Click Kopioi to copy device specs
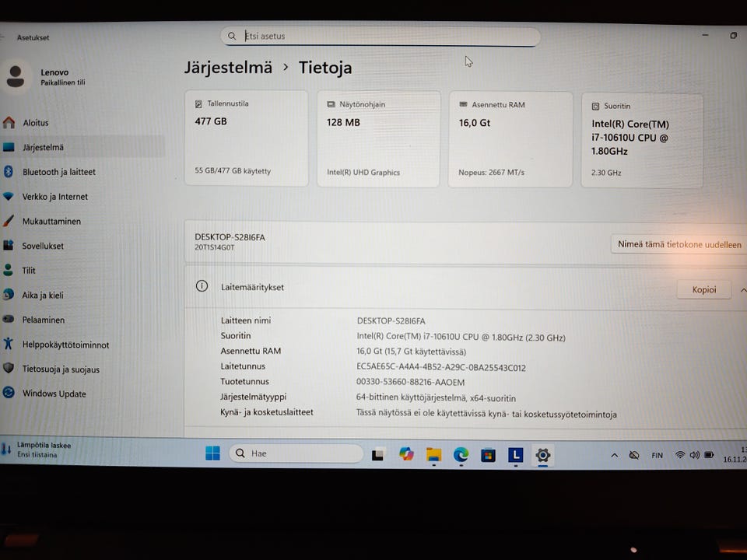The height and width of the screenshot is (560, 747). (704, 289)
